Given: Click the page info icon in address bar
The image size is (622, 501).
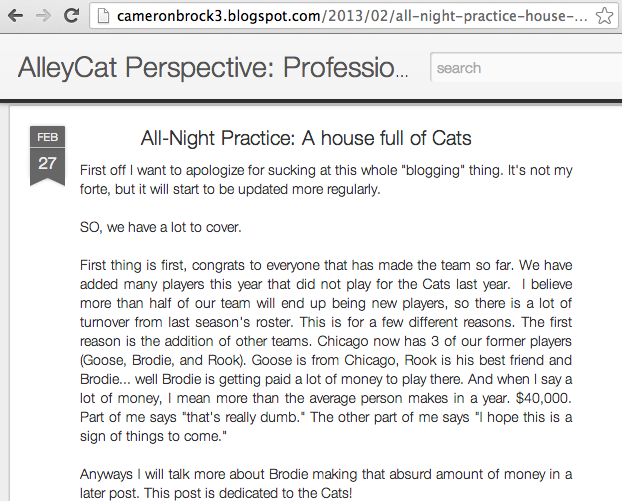Looking at the screenshot, I should pos(102,16).
